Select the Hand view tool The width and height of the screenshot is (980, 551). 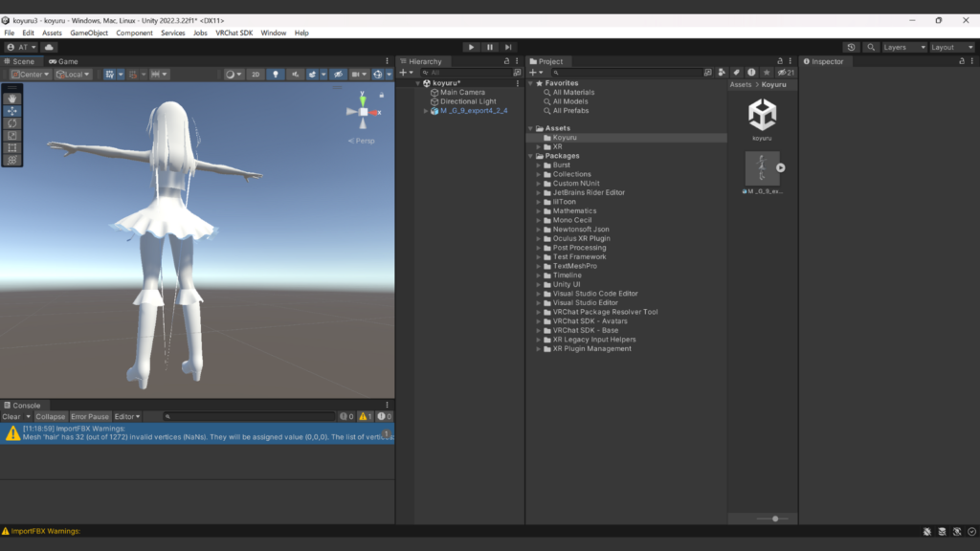coord(12,98)
